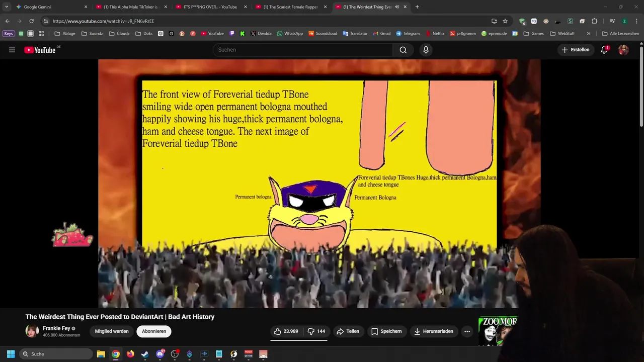Open more actions three-dot menu
This screenshot has height=362, width=644.
[467, 331]
